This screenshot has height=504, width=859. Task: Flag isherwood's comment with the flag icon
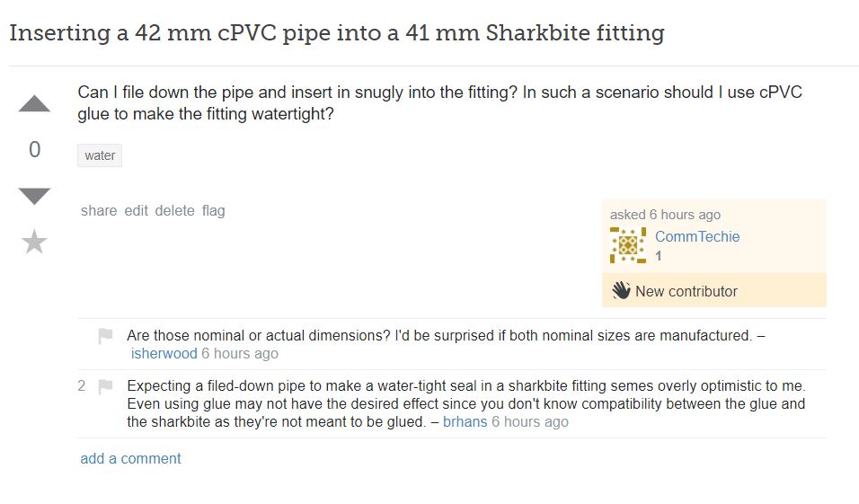(105, 335)
